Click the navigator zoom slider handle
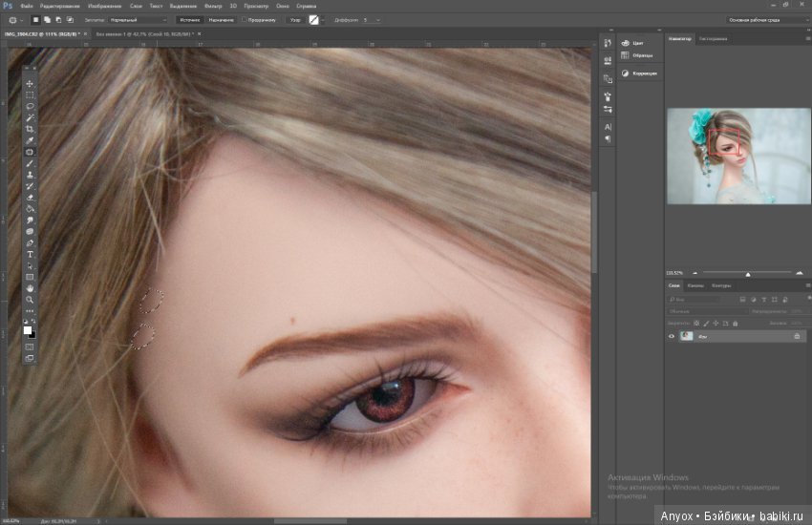The image size is (812, 525). point(748,274)
